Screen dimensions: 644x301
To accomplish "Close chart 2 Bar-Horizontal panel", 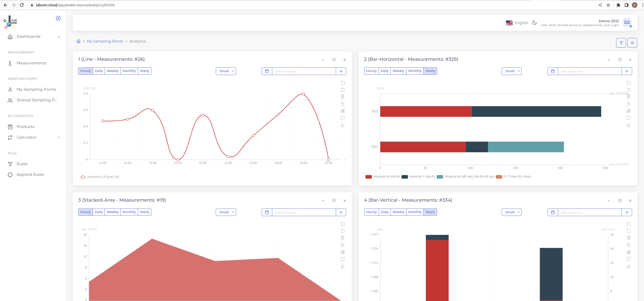I will click(630, 60).
